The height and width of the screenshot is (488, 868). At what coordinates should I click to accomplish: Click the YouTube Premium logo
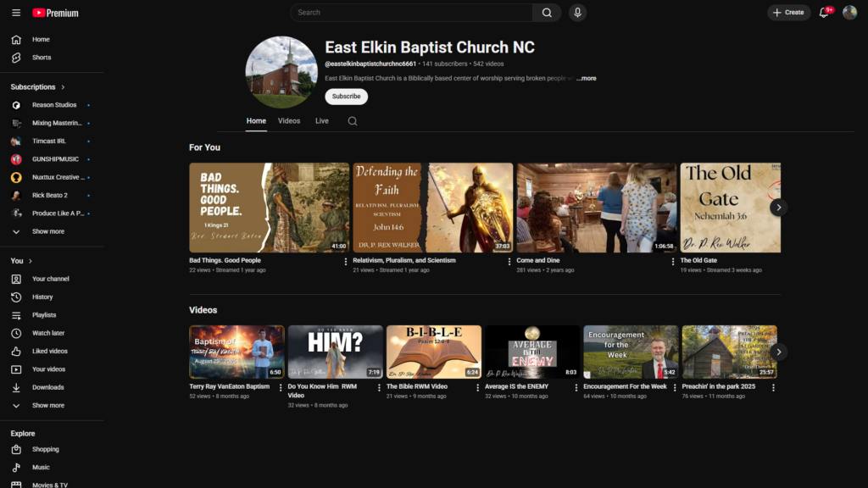click(55, 13)
